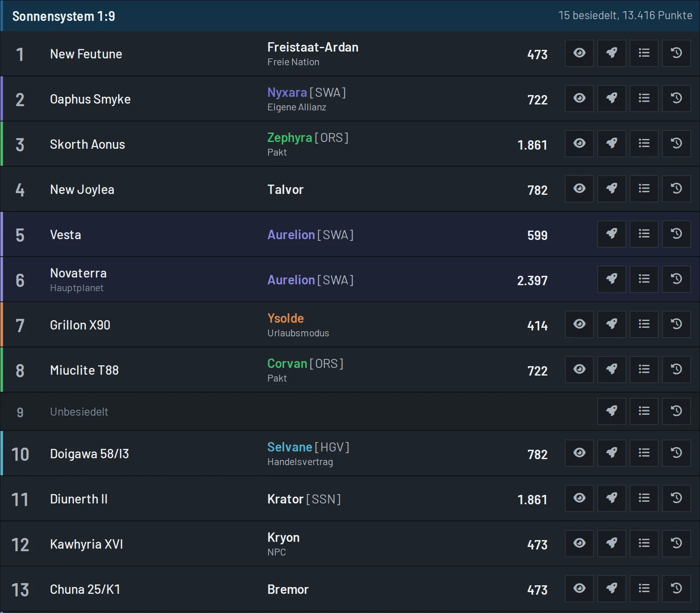Click rocket icon for Kawhyria XVI
This screenshot has height=613, width=700.
coord(612,543)
